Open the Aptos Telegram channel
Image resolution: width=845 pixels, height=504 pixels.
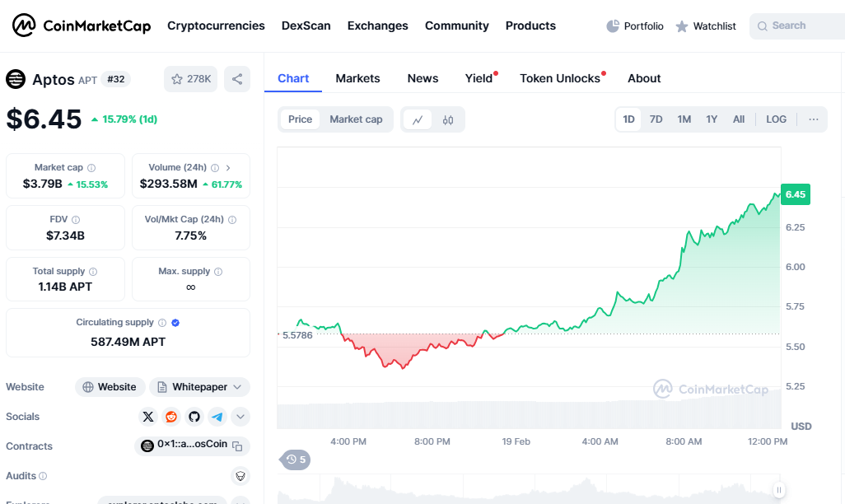coord(217,417)
